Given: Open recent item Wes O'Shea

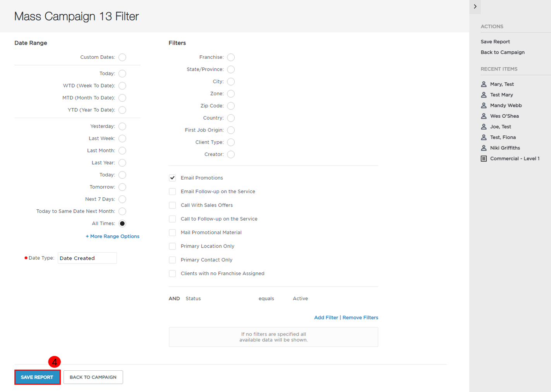Looking at the screenshot, I should [504, 116].
